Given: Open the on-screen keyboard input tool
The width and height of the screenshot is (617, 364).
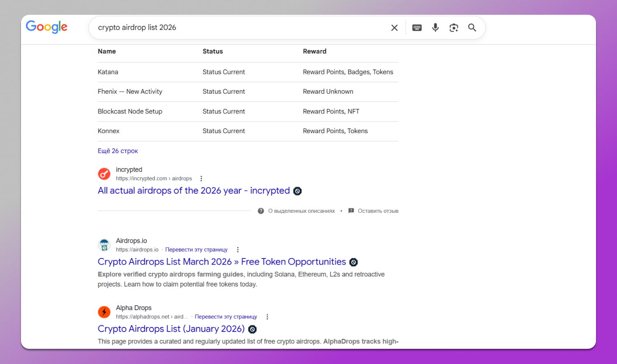Looking at the screenshot, I should pyautogui.click(x=417, y=28).
